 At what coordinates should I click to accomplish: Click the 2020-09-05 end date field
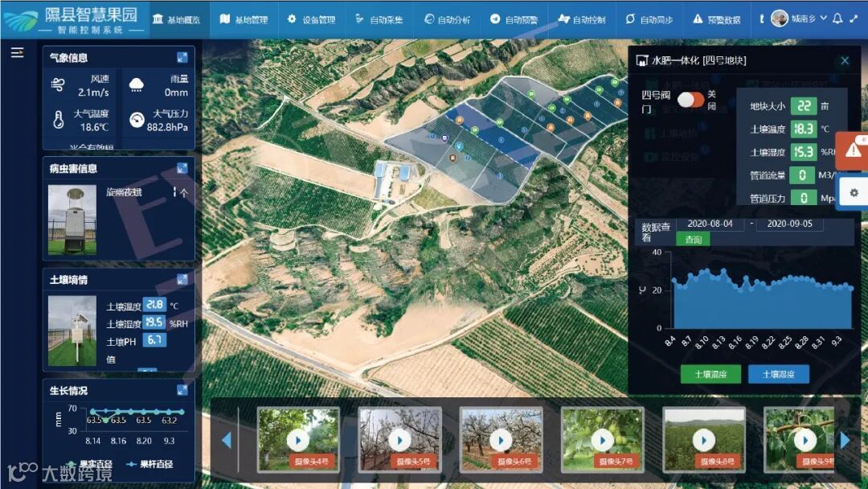click(x=789, y=224)
